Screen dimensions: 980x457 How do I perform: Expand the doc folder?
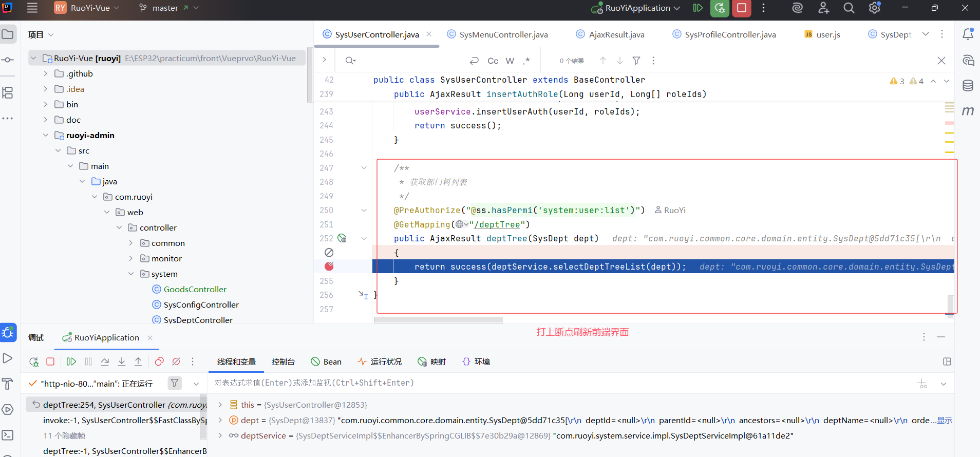(46, 120)
